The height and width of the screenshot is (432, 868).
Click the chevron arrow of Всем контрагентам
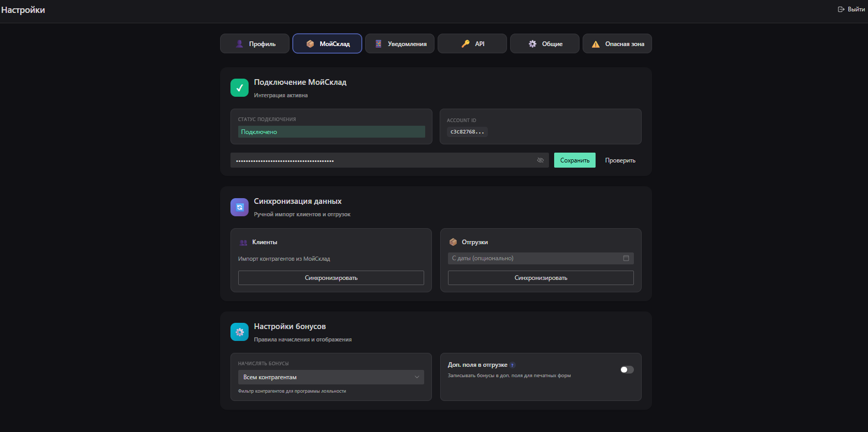coord(417,377)
